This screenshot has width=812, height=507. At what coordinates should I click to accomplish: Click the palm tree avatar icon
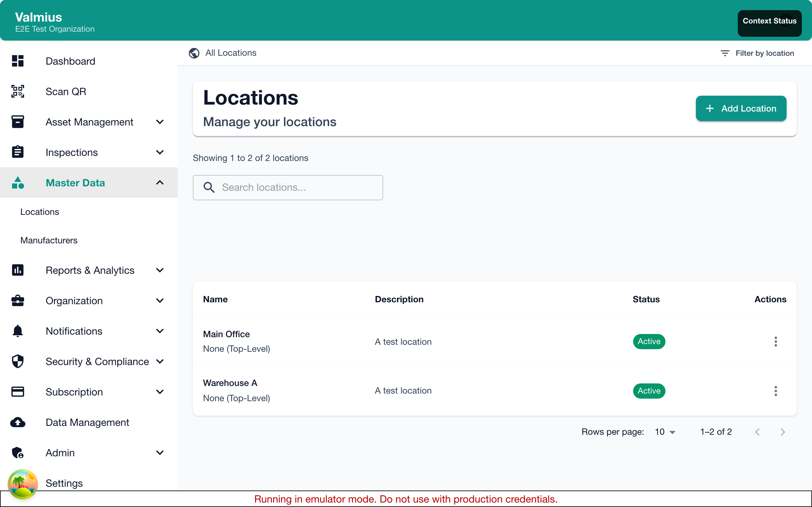click(23, 484)
